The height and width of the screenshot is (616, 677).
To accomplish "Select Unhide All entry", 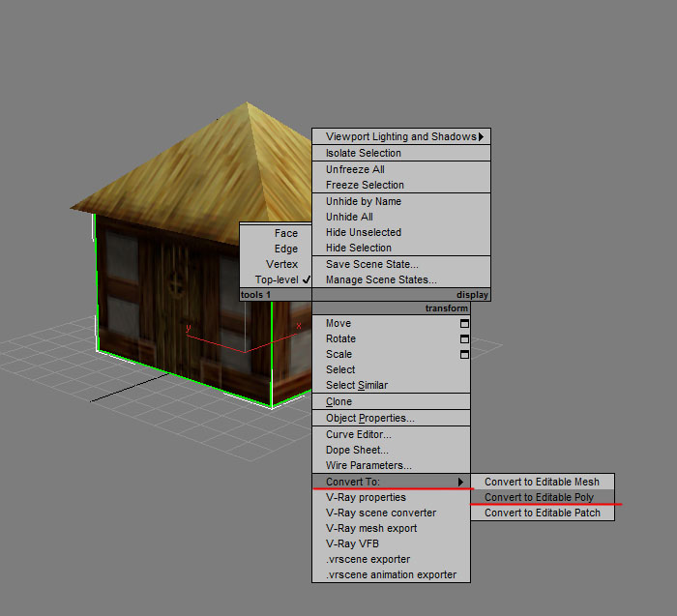I will 401,217.
